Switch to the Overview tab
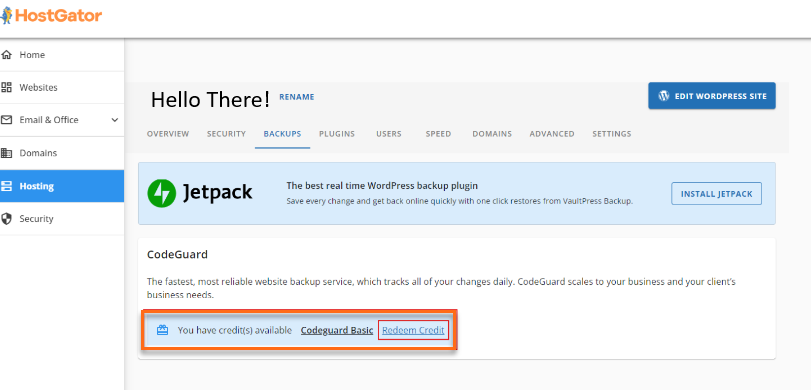Viewport: 811px width, 390px height. point(168,133)
